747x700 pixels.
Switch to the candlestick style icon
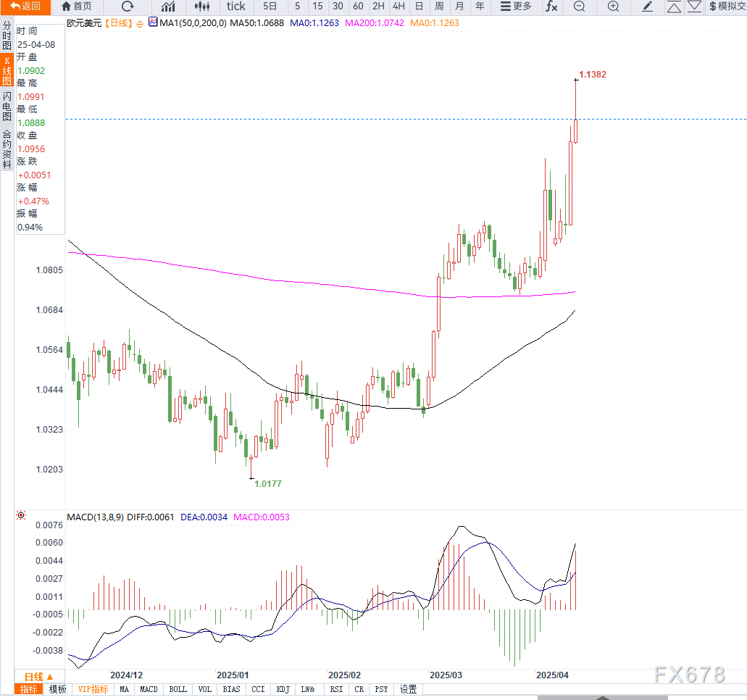(x=202, y=7)
